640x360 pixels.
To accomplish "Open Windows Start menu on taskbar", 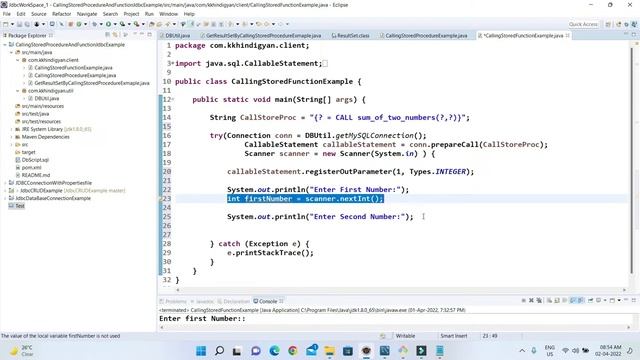I will (201, 351).
